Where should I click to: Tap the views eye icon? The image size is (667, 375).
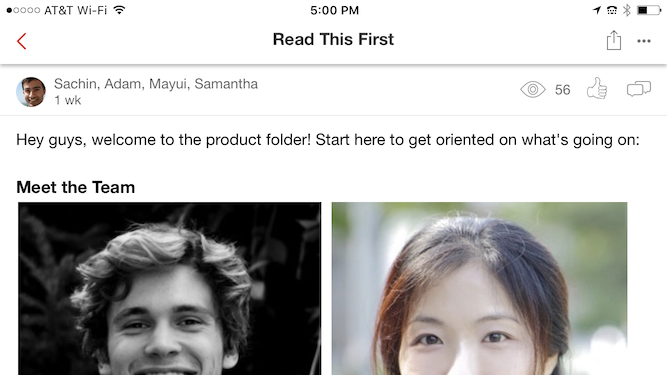pos(533,90)
